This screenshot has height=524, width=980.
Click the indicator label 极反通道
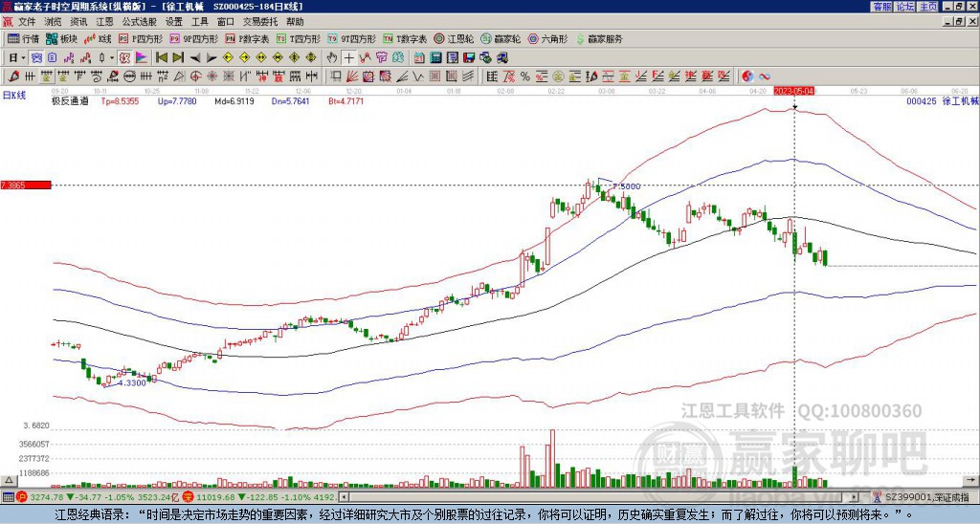[x=70, y=100]
